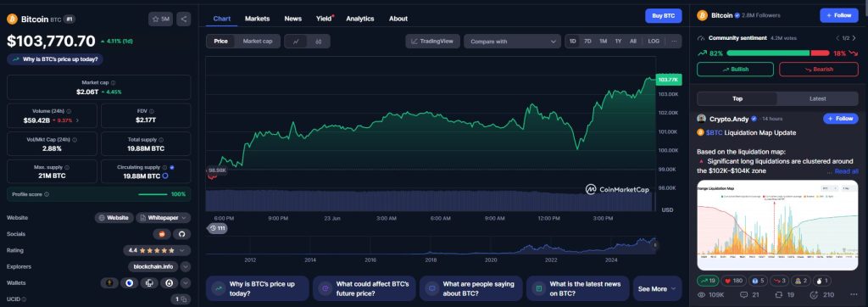Image resolution: width=868 pixels, height=307 pixels.
Task: Vote Bullish on community sentiment
Action: click(735, 70)
